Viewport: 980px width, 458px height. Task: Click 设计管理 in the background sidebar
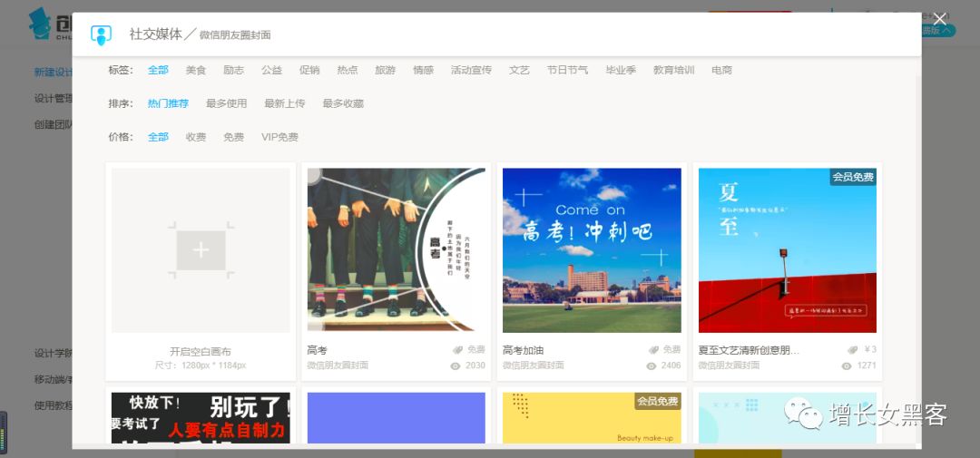54,98
